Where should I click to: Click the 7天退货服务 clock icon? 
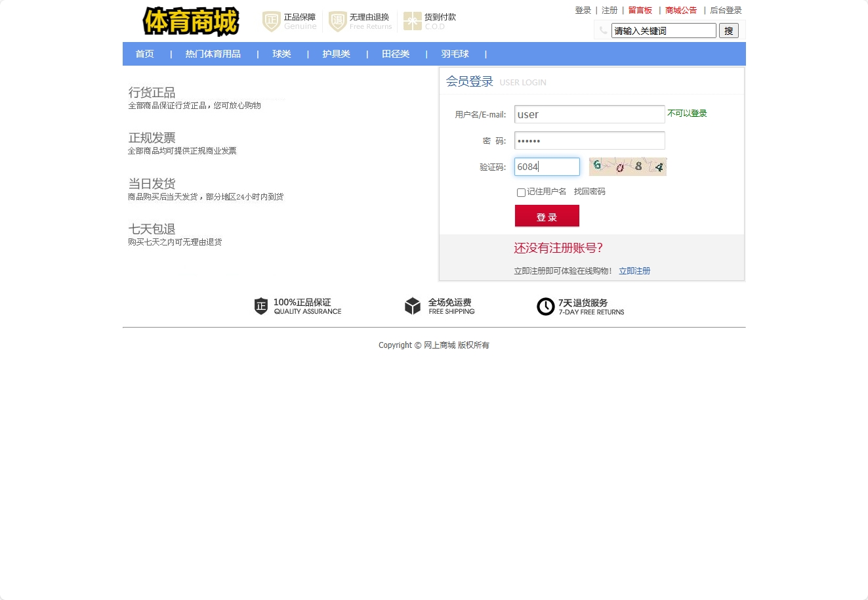[545, 307]
